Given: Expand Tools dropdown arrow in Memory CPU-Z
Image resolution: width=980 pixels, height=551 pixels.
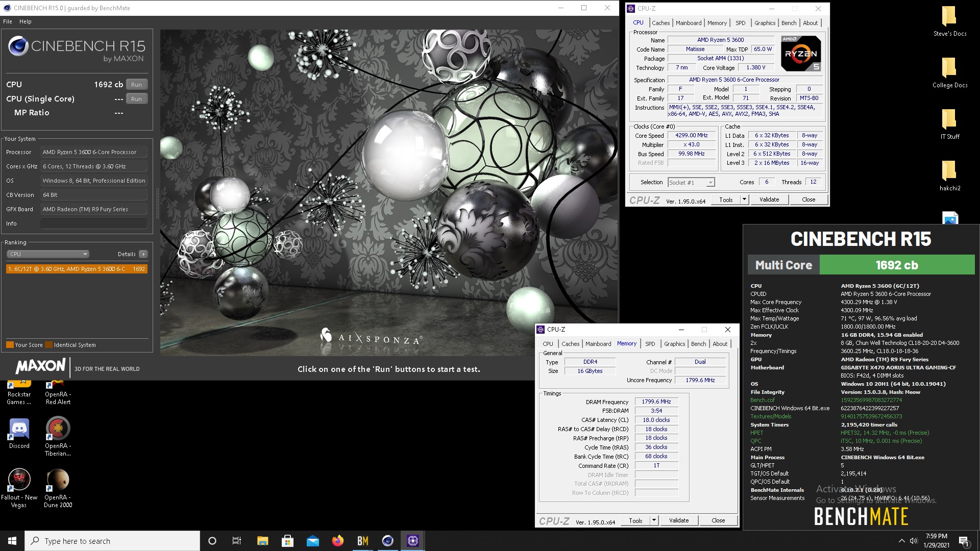Looking at the screenshot, I should pyautogui.click(x=654, y=520).
